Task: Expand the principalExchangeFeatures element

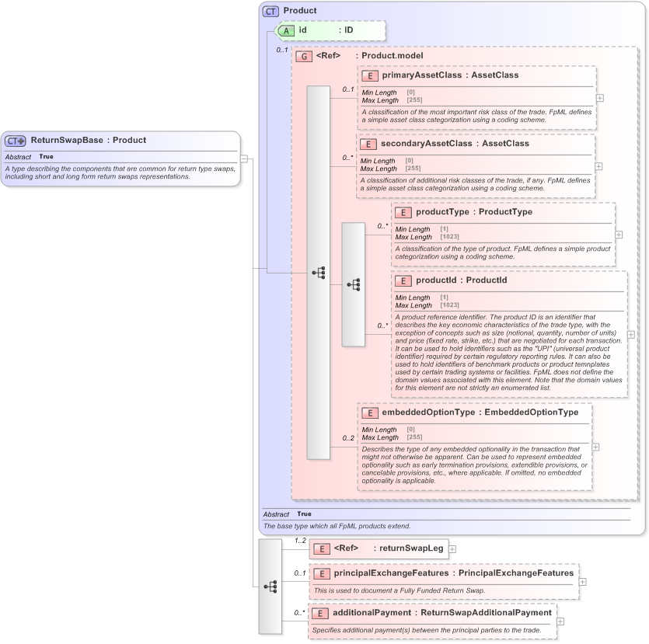Action: click(x=583, y=582)
